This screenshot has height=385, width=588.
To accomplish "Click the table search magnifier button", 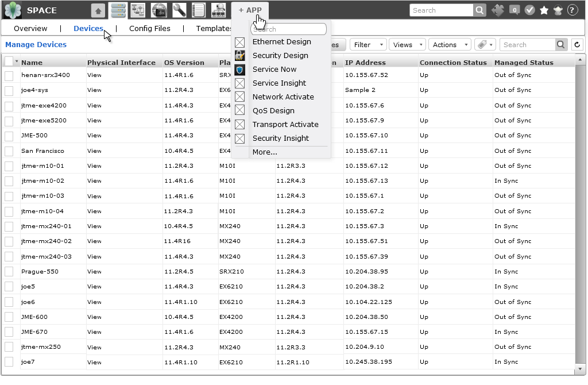I will coord(560,45).
